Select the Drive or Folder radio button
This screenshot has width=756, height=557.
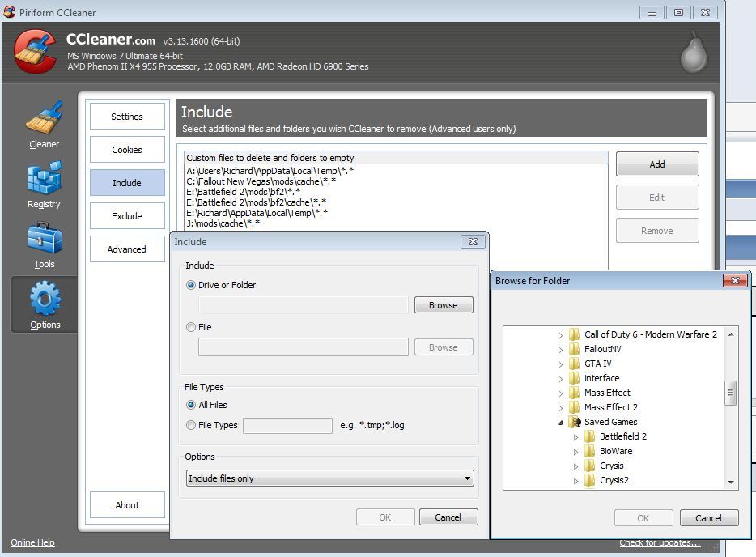click(x=191, y=285)
